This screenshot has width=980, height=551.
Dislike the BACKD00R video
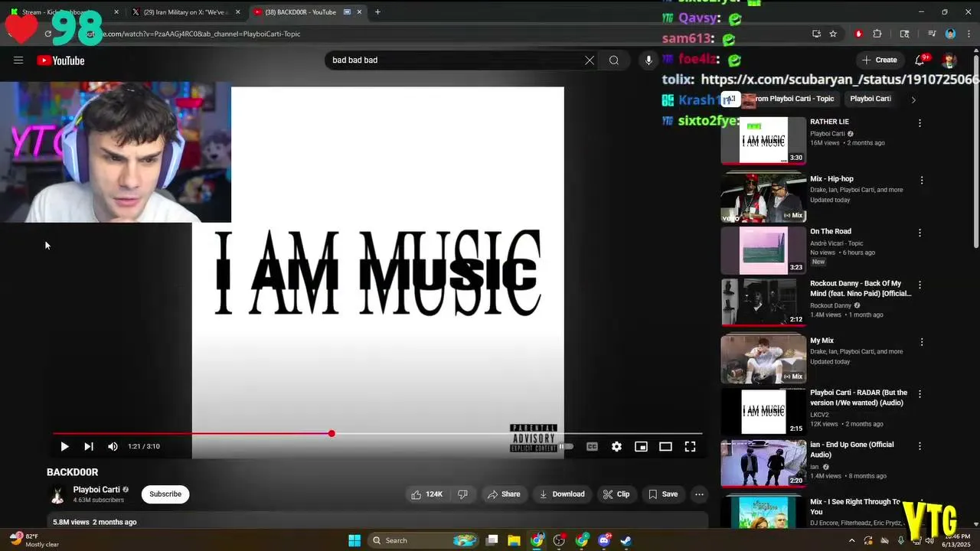coord(462,494)
